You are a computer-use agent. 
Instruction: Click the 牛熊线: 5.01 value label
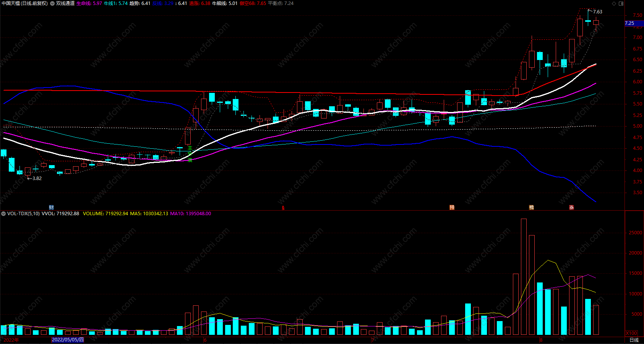pyautogui.click(x=225, y=3)
